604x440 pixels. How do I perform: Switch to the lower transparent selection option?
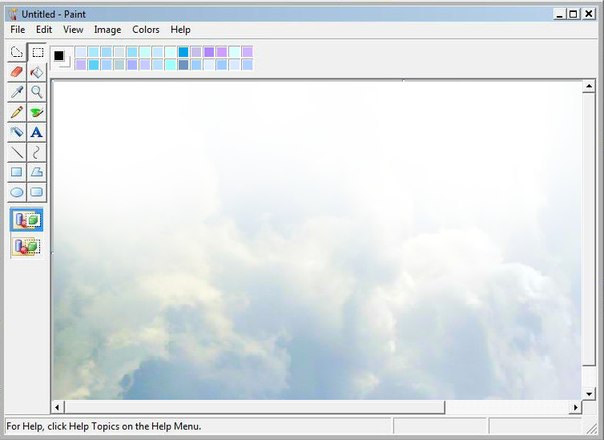[x=27, y=247]
